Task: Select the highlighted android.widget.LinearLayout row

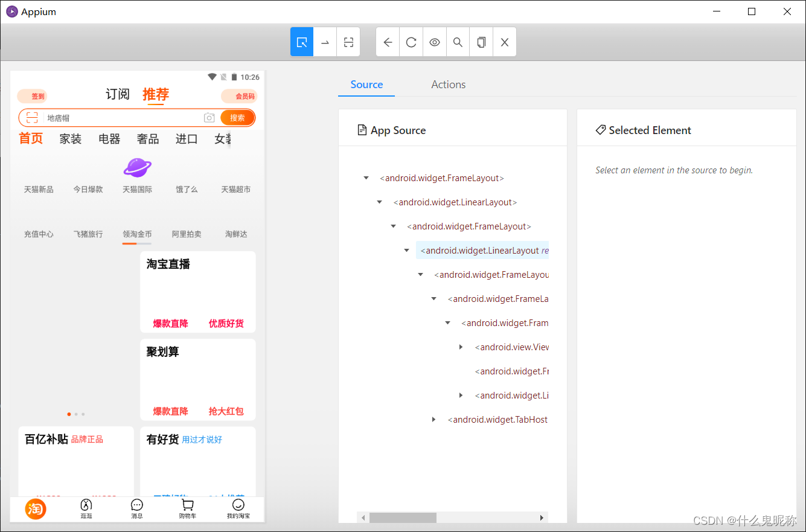Action: (482, 251)
